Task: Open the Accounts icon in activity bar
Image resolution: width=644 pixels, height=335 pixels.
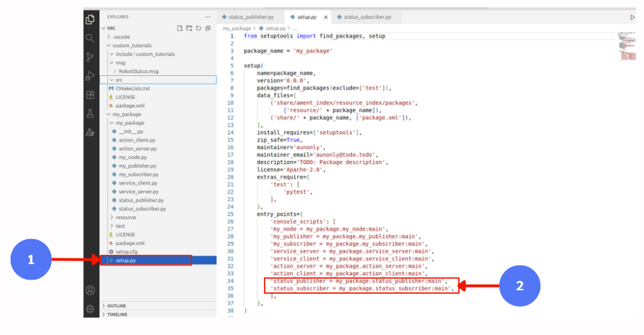Action: click(x=90, y=290)
